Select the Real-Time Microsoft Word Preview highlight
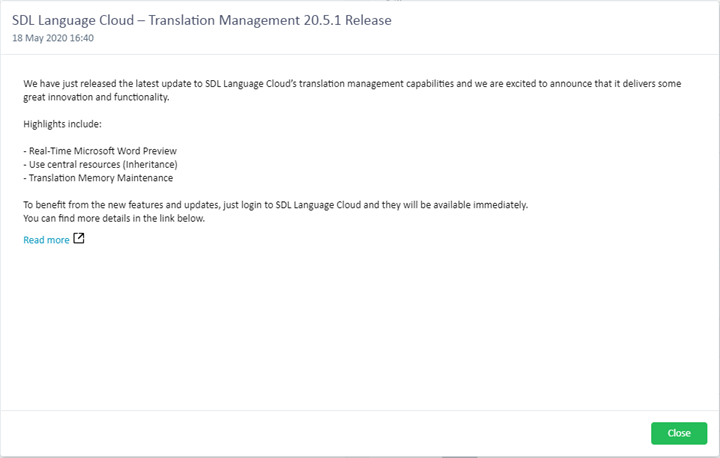This screenshot has height=458, width=720. [x=100, y=151]
